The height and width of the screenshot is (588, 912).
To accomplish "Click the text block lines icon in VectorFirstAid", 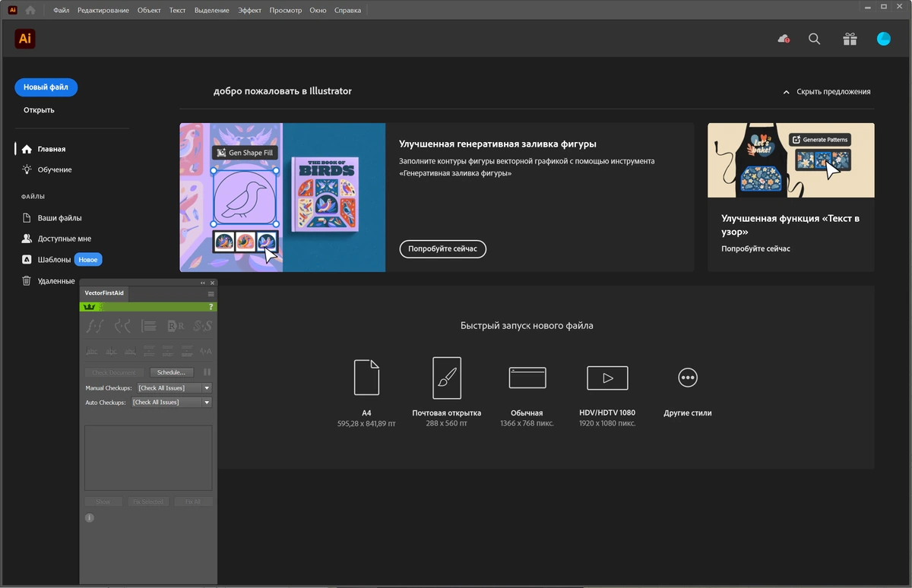I will (149, 326).
